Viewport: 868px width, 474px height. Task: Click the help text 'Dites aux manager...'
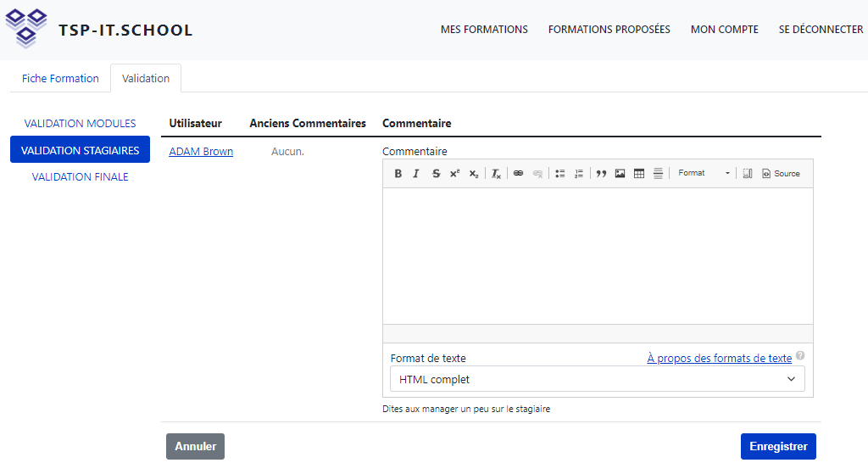pyautogui.click(x=466, y=410)
